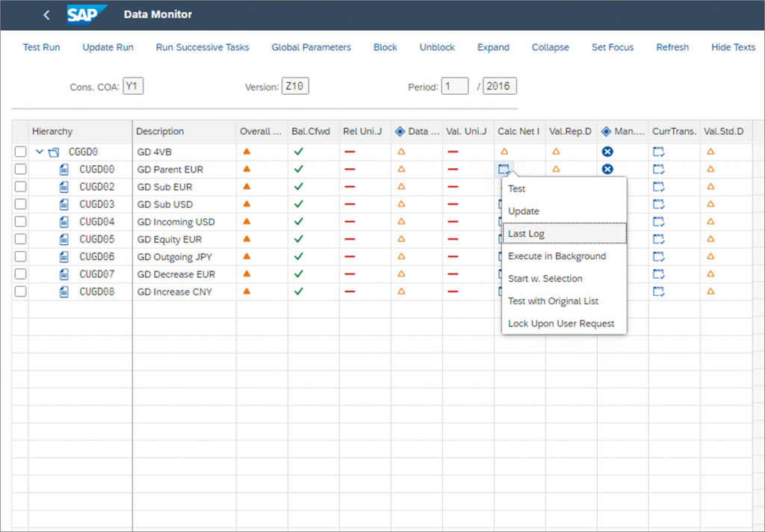Image resolution: width=765 pixels, height=532 pixels.
Task: Click CurrTrans. icon in CUGD02 row
Action: click(x=659, y=187)
